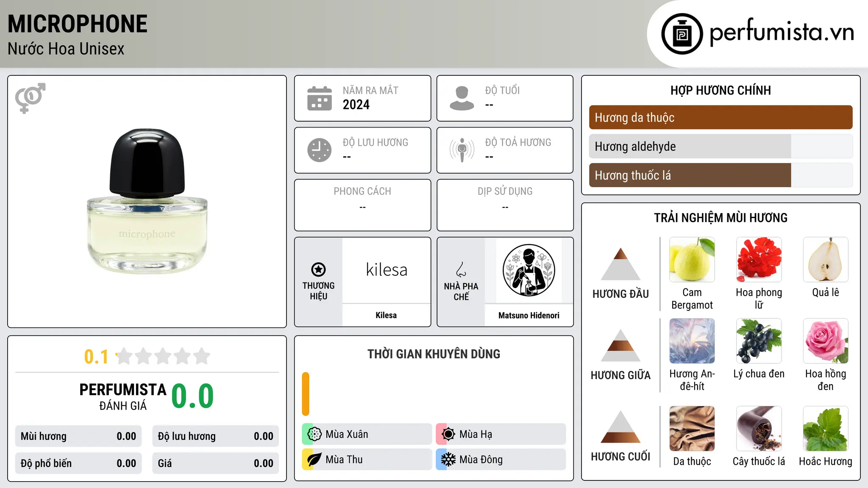Screen dimensions: 868x488
Task: Select the Hương aldehyde accord bar
Action: click(x=721, y=146)
